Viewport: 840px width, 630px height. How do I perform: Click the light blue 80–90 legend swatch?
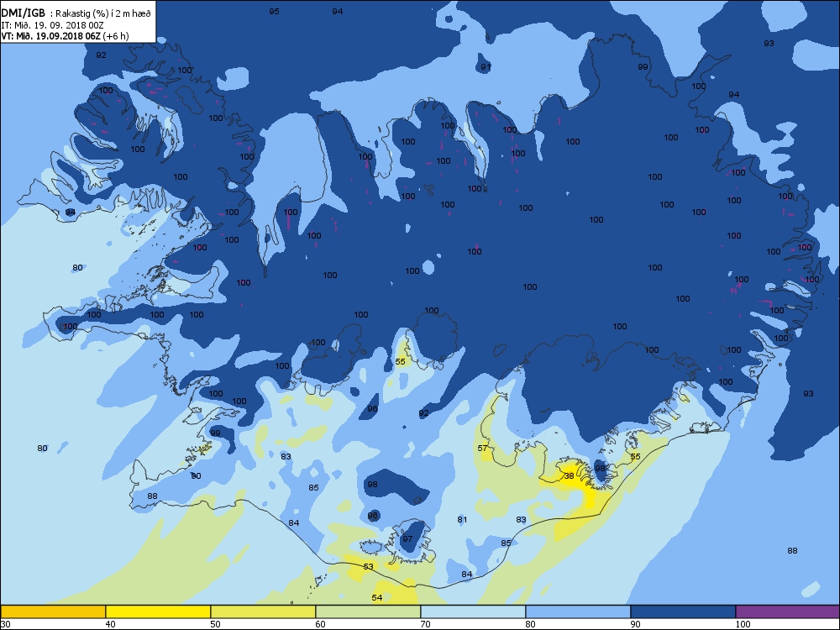[578, 612]
